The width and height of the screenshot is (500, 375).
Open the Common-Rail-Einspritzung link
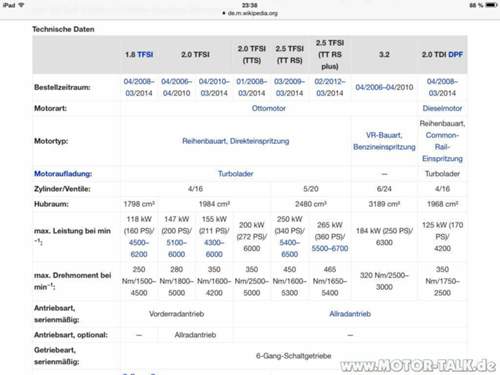point(442,147)
